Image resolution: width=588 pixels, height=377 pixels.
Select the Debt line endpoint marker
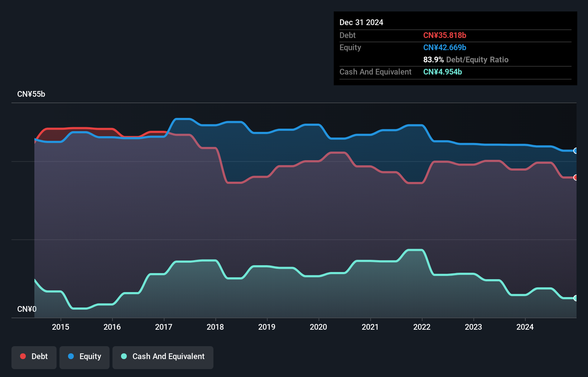click(575, 177)
